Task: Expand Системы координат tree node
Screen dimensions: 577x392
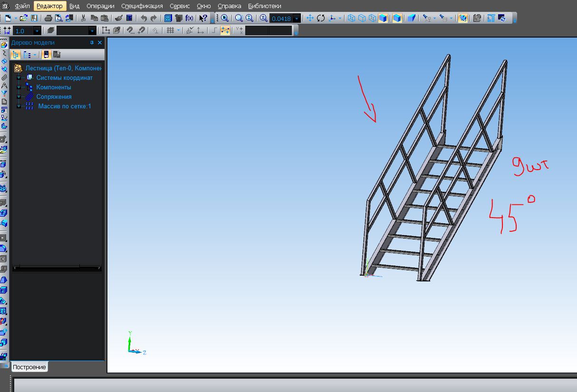Action: coord(19,77)
